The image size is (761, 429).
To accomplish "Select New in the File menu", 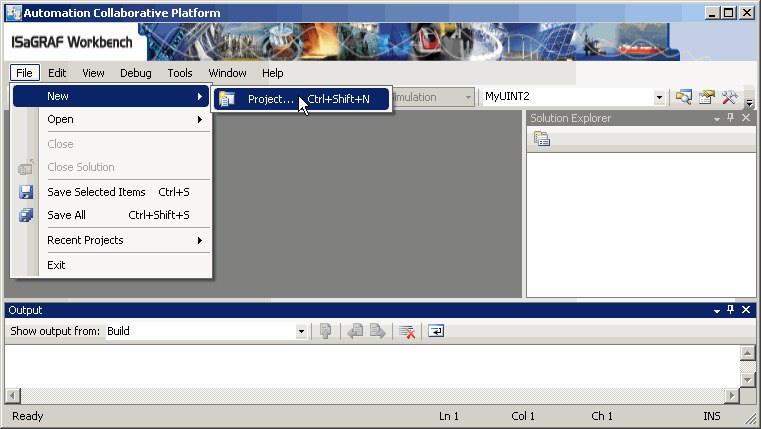I will point(112,96).
